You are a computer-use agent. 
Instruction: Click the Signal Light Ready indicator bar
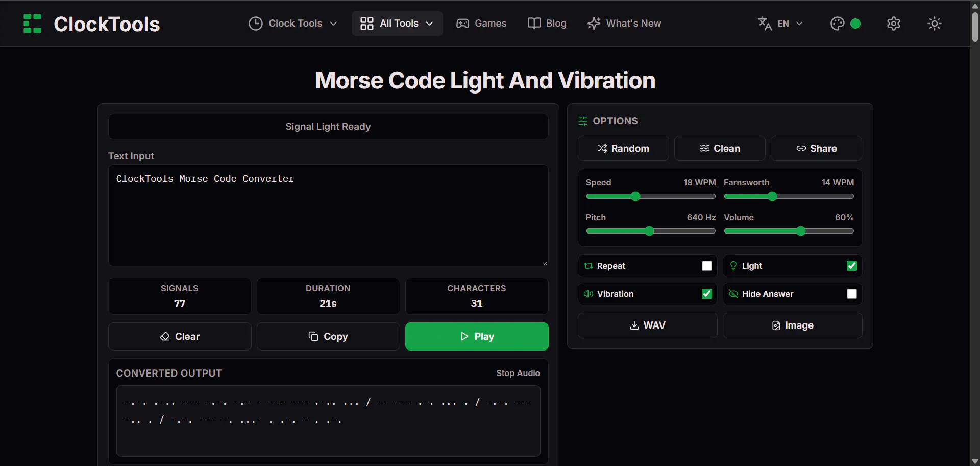[328, 127]
